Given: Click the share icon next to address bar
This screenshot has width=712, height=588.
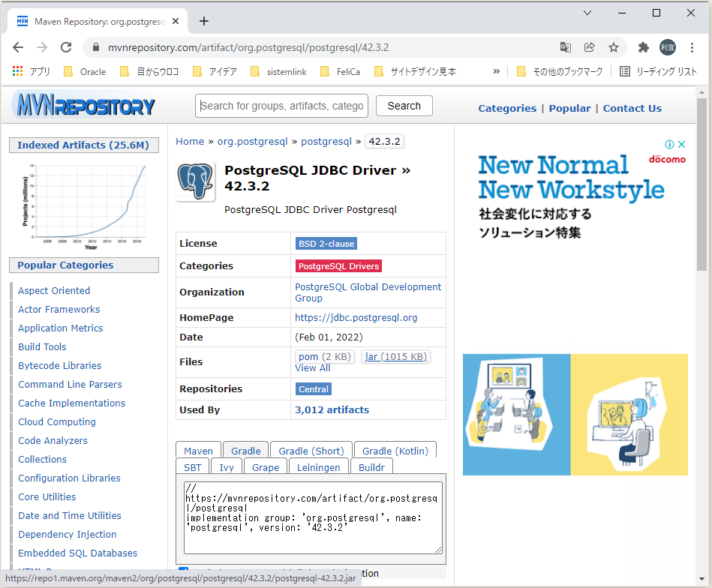Looking at the screenshot, I should tap(590, 46).
